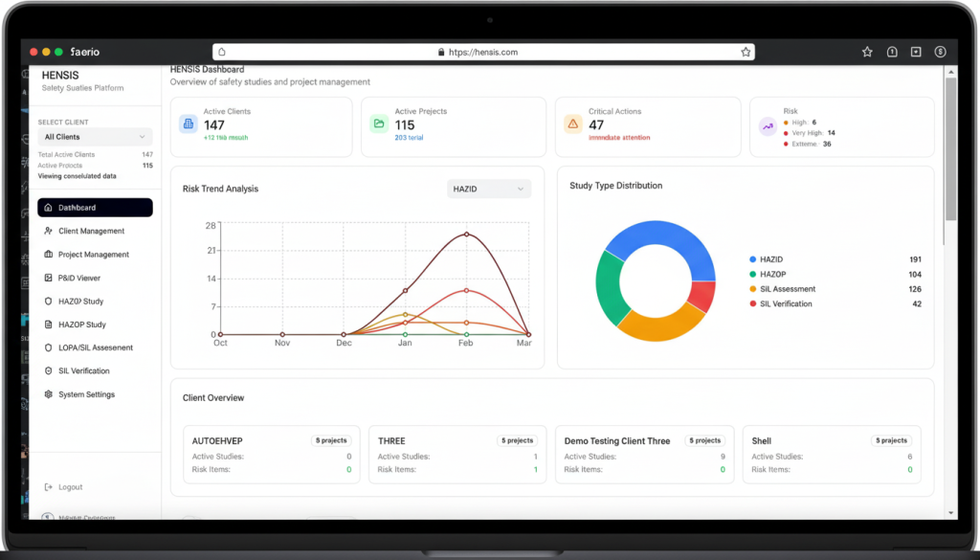
Task: Click the Active Projects folder icon
Action: (379, 123)
